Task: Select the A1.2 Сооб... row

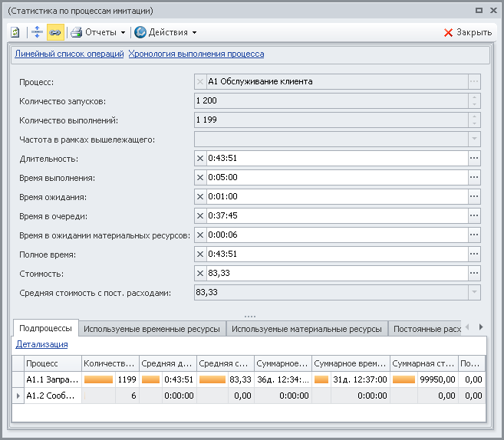Action: click(x=249, y=396)
